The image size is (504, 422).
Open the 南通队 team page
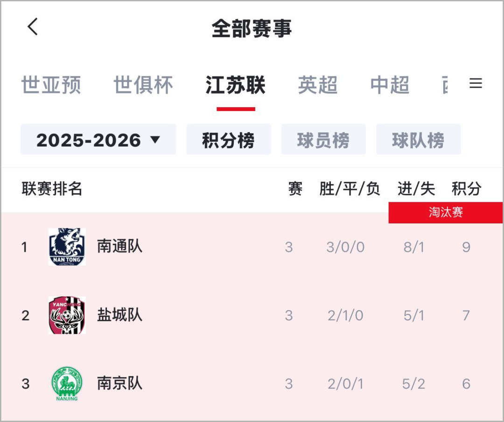point(119,246)
